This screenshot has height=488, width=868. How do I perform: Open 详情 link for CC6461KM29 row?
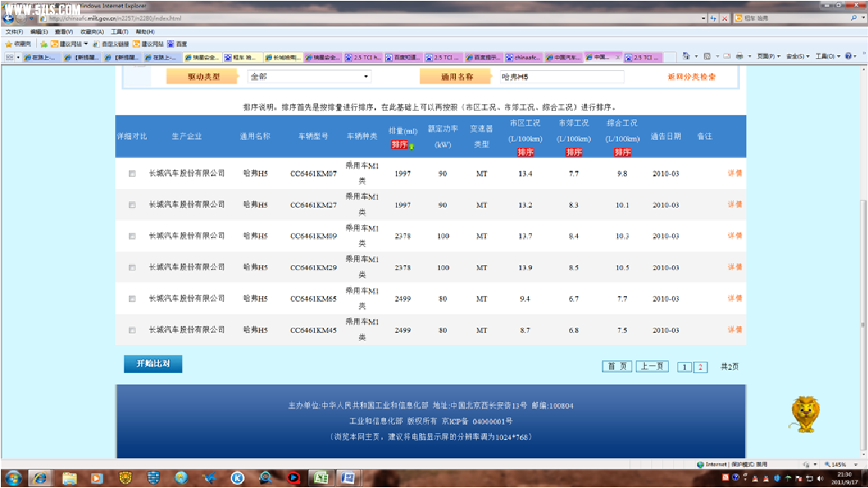[x=735, y=267]
